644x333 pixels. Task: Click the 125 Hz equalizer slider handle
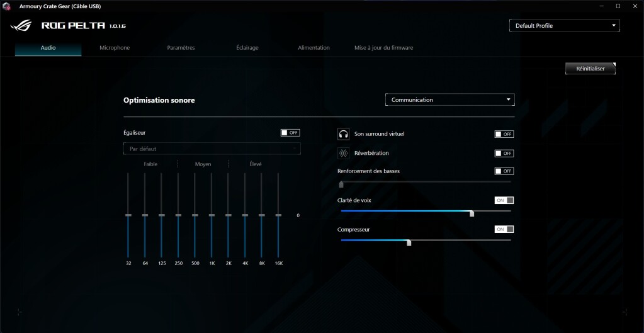(161, 215)
